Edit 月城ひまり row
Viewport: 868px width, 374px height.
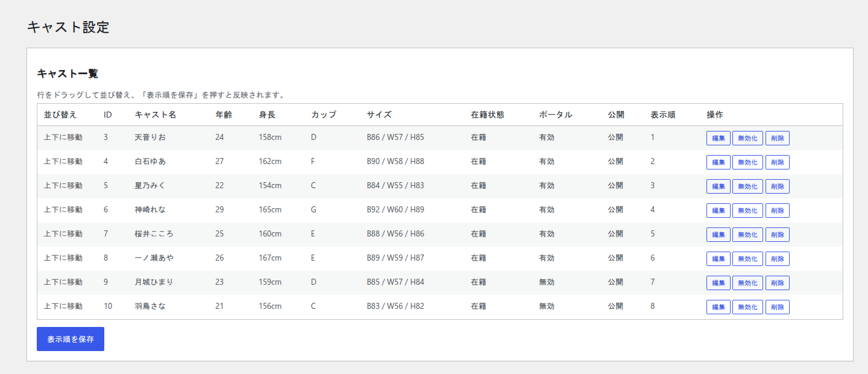719,283
